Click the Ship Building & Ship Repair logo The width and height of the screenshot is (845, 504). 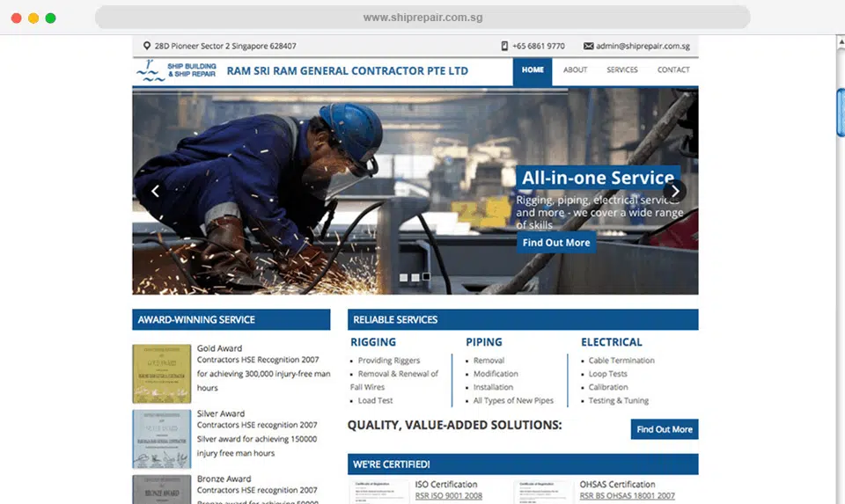click(x=176, y=70)
